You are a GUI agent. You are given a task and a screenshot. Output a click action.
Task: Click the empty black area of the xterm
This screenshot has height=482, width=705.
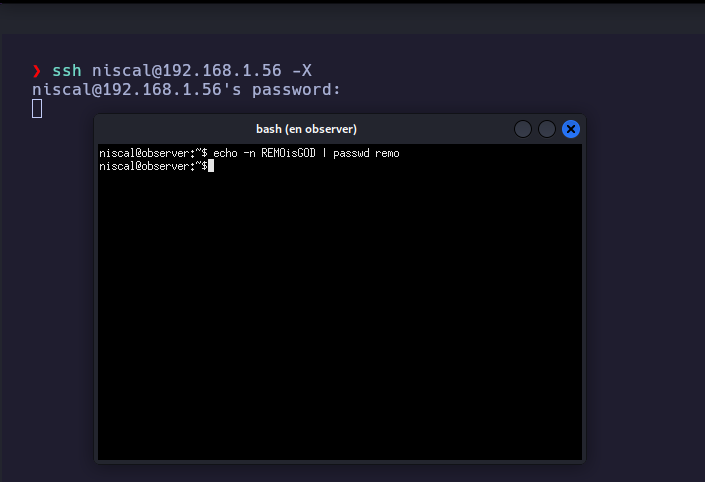[340, 320]
